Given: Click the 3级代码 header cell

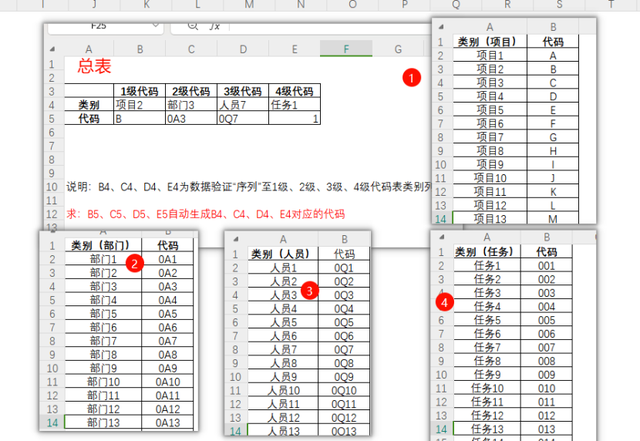Looking at the screenshot, I should coord(243,91).
